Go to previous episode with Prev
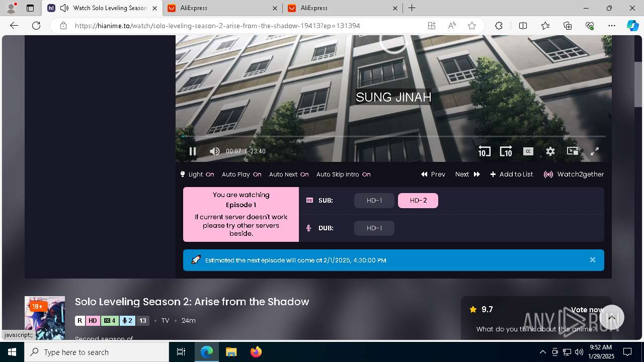644x362 pixels. pyautogui.click(x=433, y=174)
